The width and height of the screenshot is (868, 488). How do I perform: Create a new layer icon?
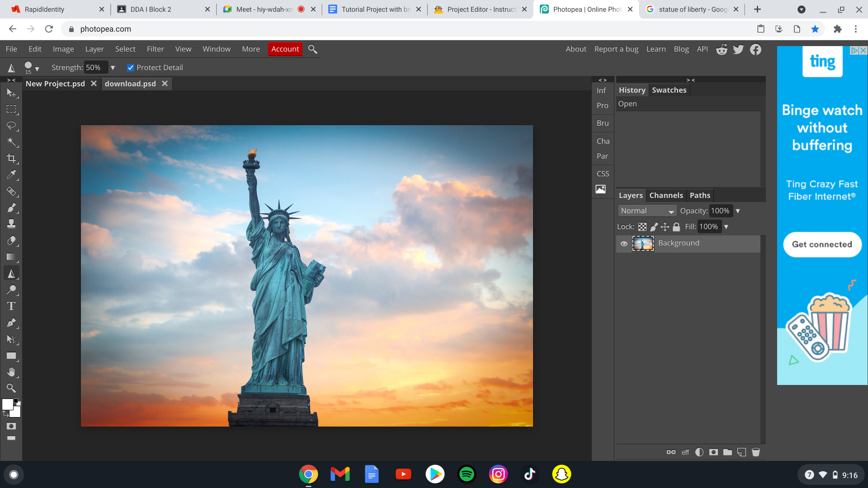(x=741, y=452)
